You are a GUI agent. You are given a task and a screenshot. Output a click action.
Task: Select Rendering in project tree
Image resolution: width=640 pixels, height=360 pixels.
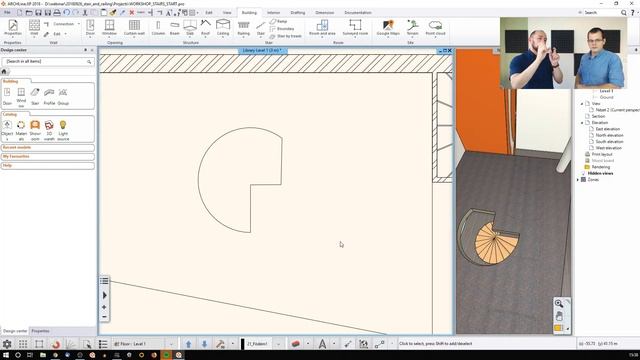pos(600,167)
